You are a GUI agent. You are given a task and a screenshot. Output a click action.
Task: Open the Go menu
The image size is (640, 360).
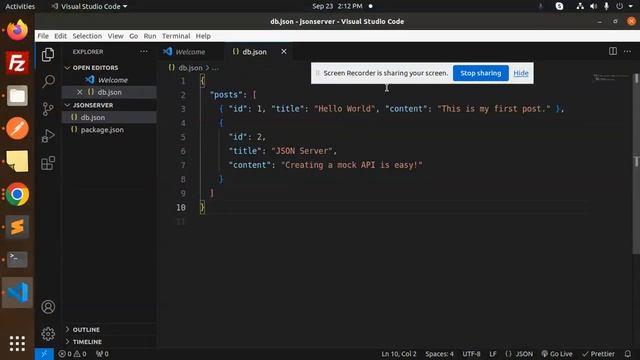(133, 36)
